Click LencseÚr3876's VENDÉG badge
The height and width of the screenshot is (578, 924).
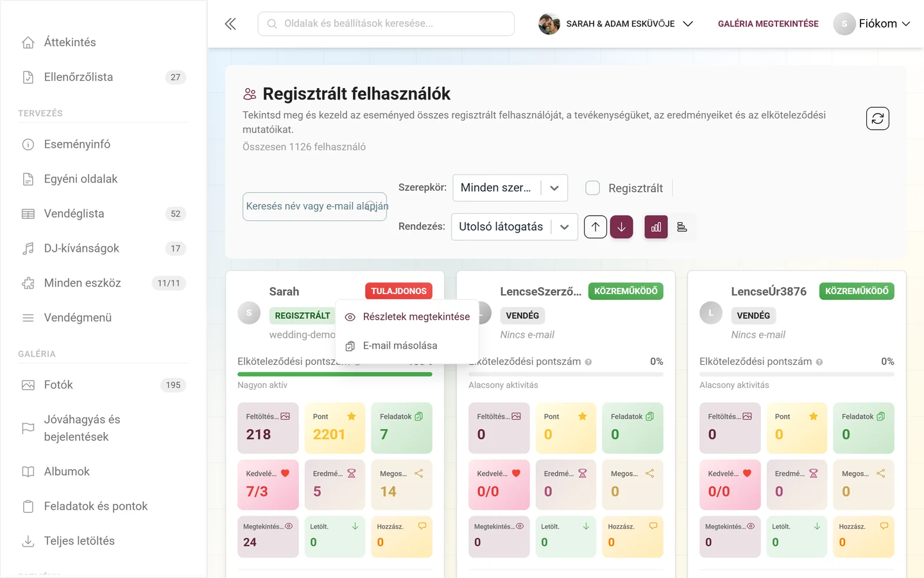click(x=753, y=315)
